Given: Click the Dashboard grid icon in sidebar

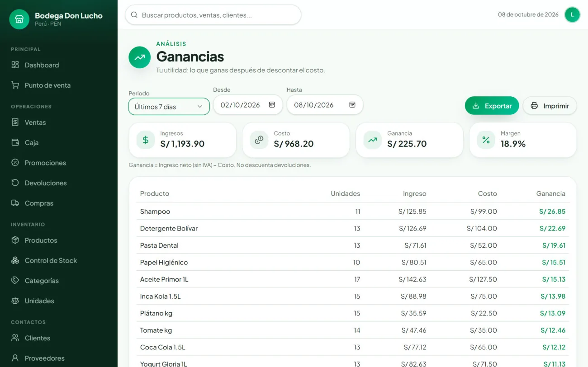Looking at the screenshot, I should pyautogui.click(x=15, y=65).
